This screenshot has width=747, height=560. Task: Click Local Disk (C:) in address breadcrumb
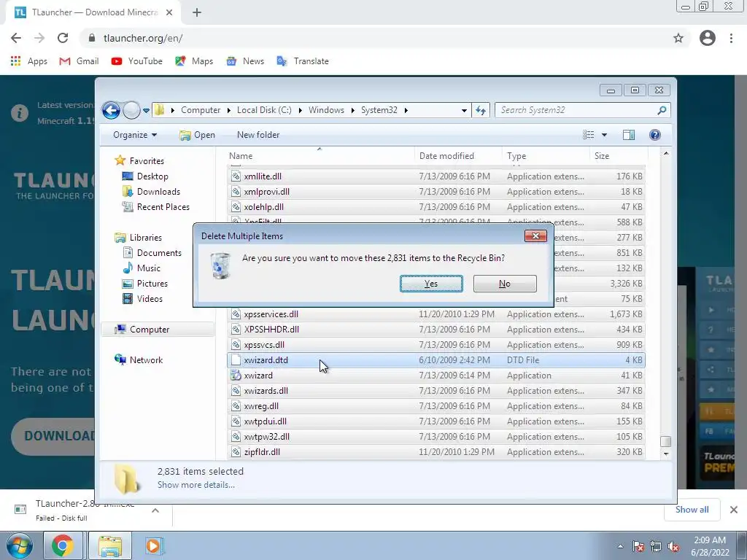pos(264,110)
